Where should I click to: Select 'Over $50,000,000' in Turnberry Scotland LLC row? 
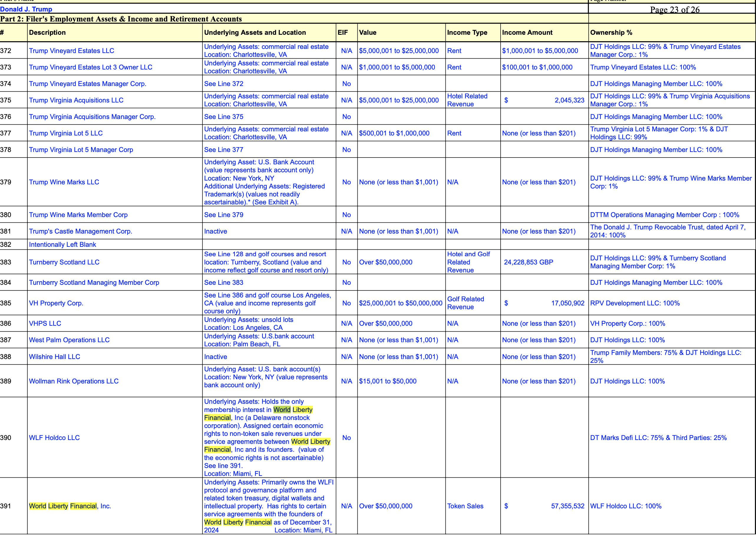386,262
